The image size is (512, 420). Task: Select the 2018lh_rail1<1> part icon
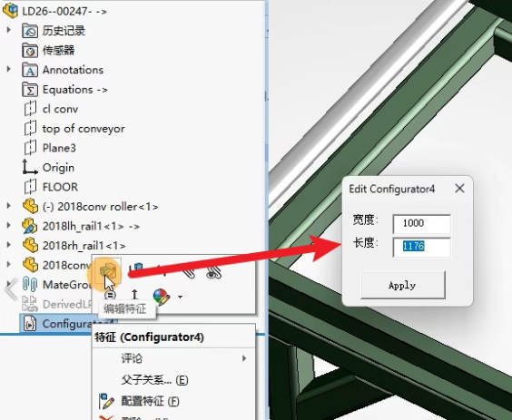pyautogui.click(x=30, y=226)
